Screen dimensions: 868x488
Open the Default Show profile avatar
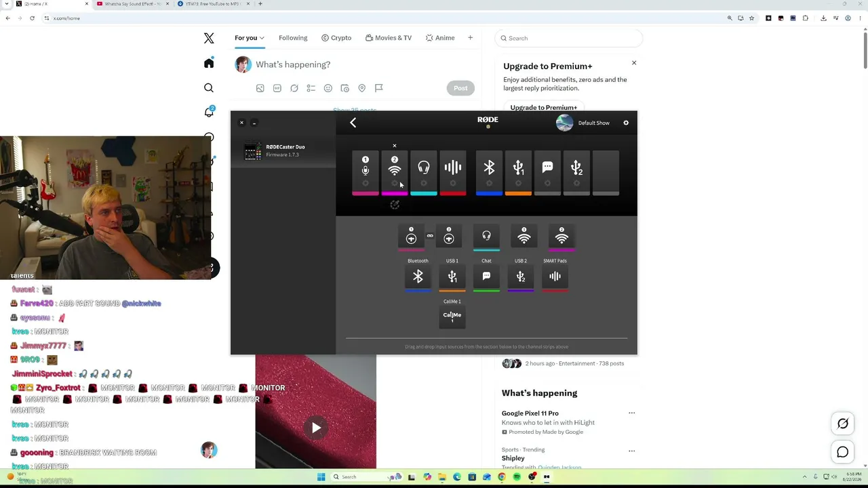click(564, 123)
